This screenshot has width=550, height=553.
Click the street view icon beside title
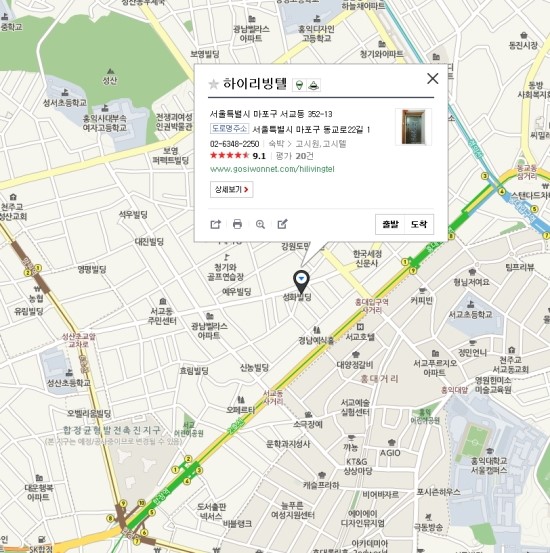314,85
